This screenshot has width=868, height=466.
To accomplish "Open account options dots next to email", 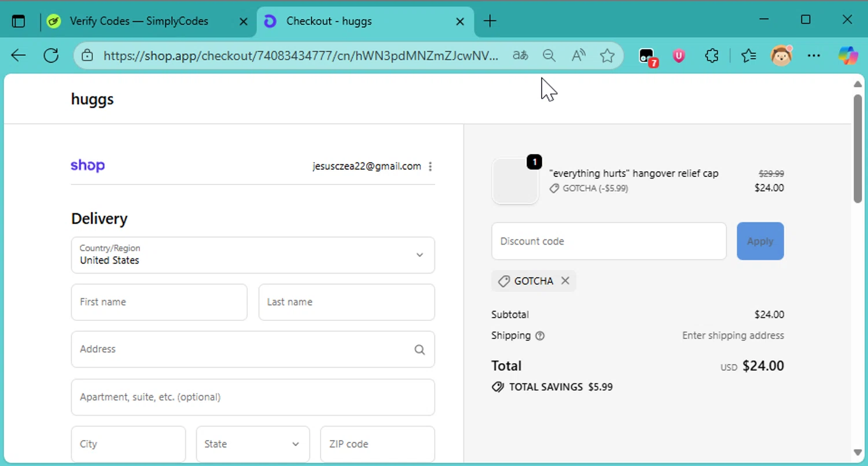I will (430, 167).
